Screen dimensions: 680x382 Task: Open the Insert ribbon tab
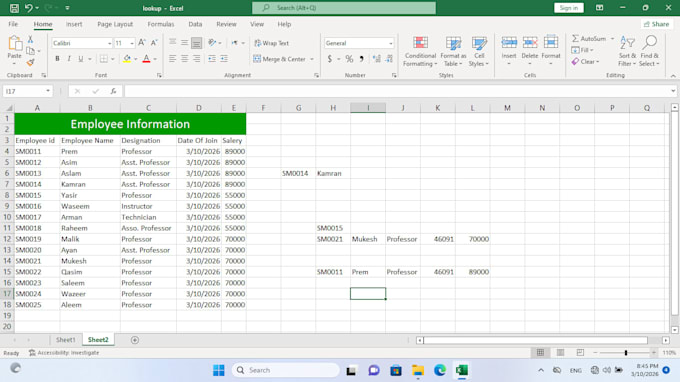tap(74, 24)
